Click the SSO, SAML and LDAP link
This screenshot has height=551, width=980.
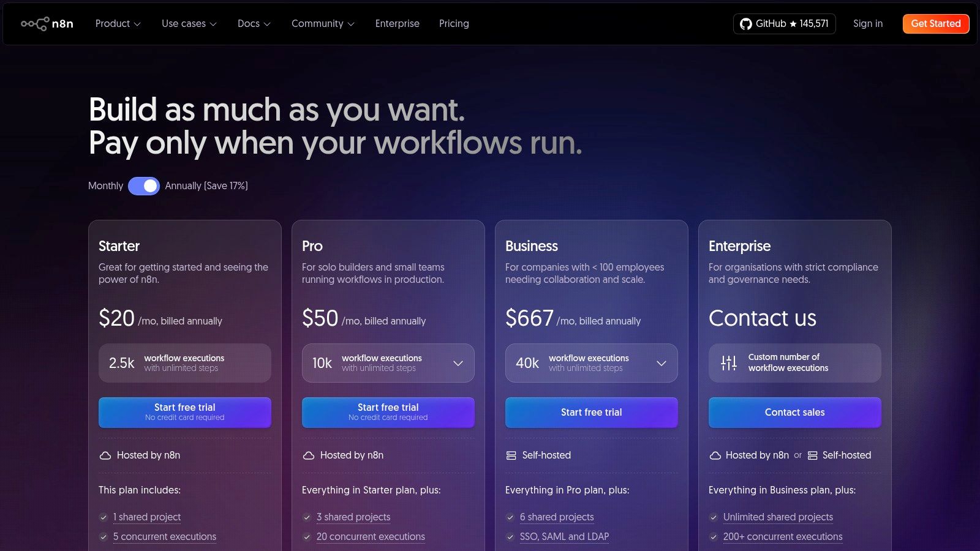point(565,537)
